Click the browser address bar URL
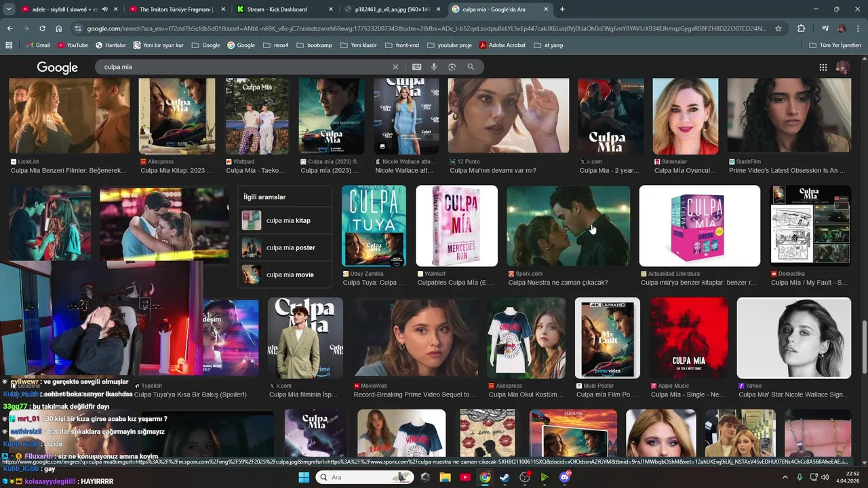Viewport: 868px width, 488px height. [427, 28]
